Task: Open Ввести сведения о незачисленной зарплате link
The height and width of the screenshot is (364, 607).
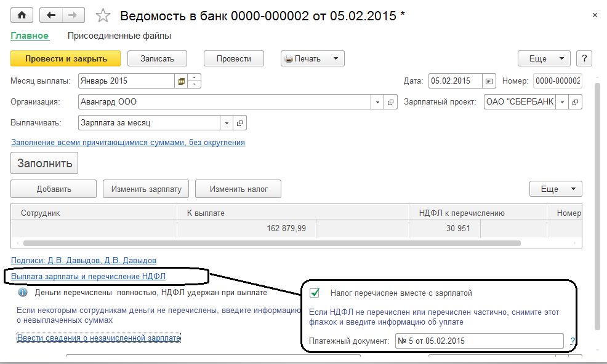Action: click(x=98, y=338)
